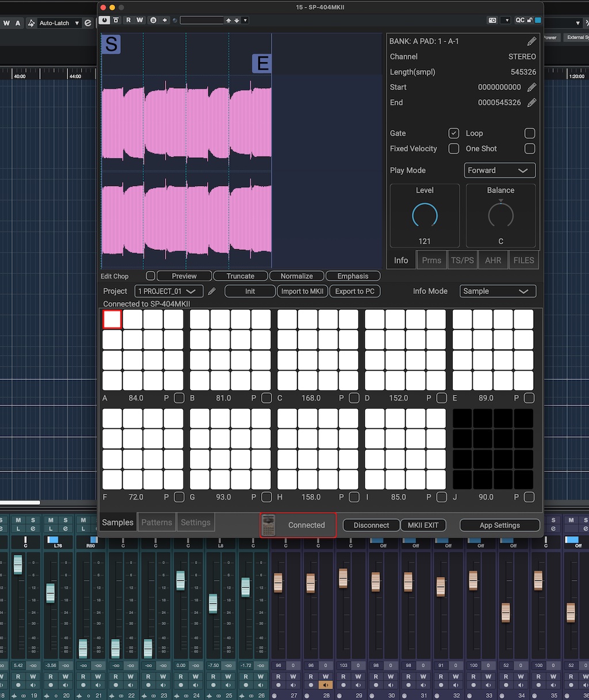Click the Truncate button
The height and width of the screenshot is (700, 589).
pos(240,276)
